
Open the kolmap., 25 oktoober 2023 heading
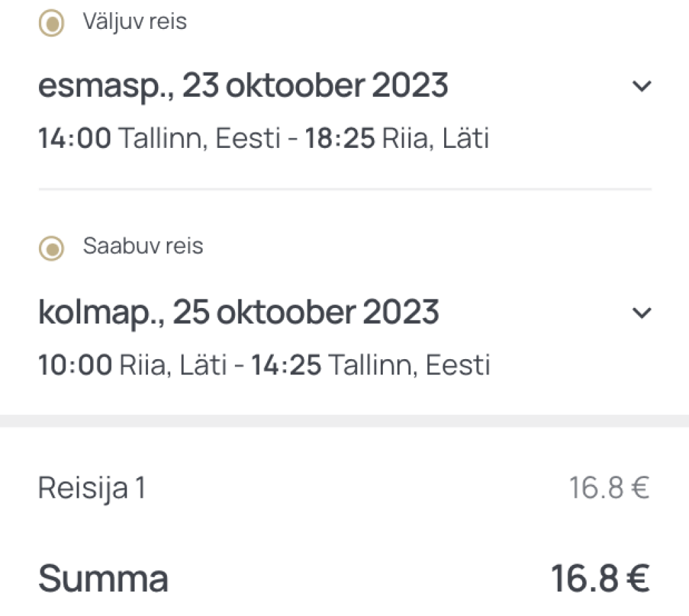(239, 313)
